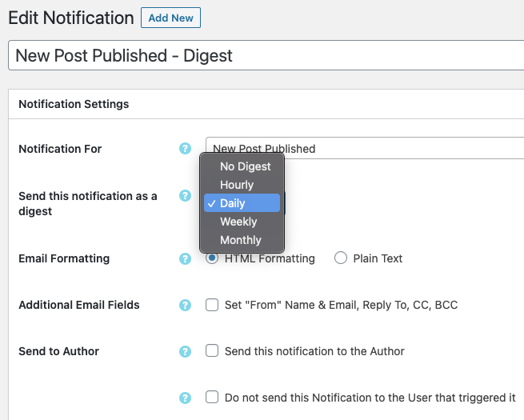Check Do not send to triggering User
Screen dimensions: 524x420
coord(212,398)
